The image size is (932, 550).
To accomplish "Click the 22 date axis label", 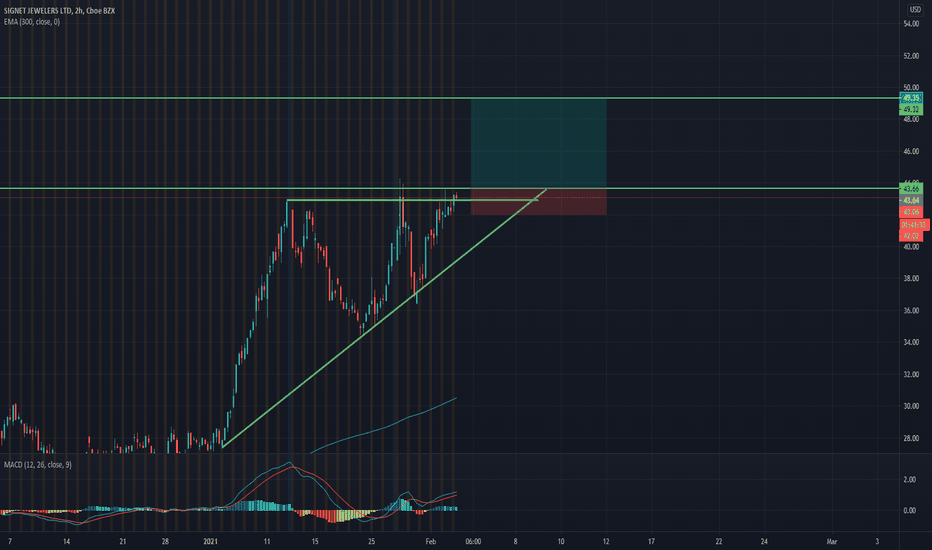I will click(x=719, y=541).
